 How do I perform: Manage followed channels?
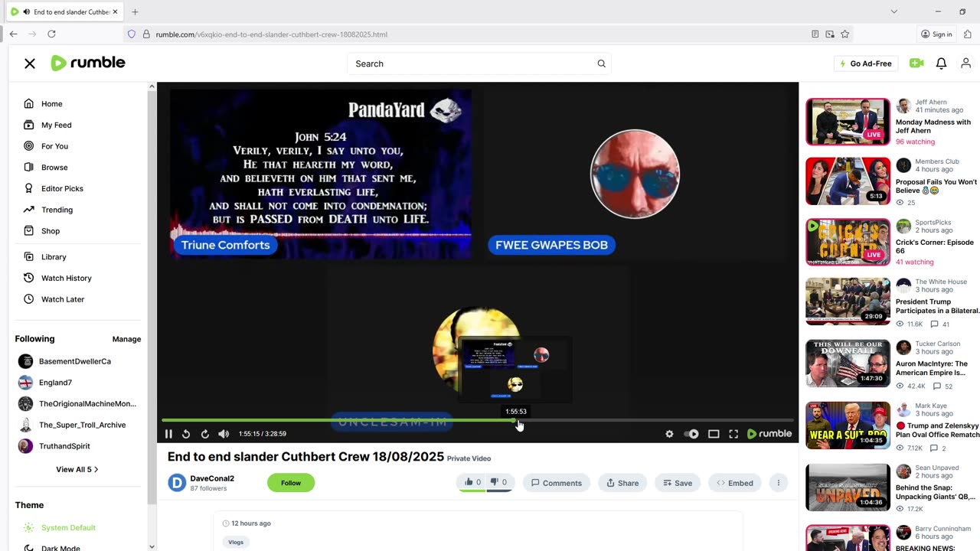126,339
